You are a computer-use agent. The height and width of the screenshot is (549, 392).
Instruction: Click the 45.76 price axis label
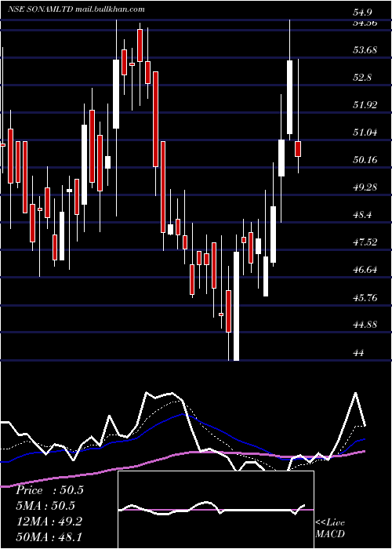coord(365,297)
